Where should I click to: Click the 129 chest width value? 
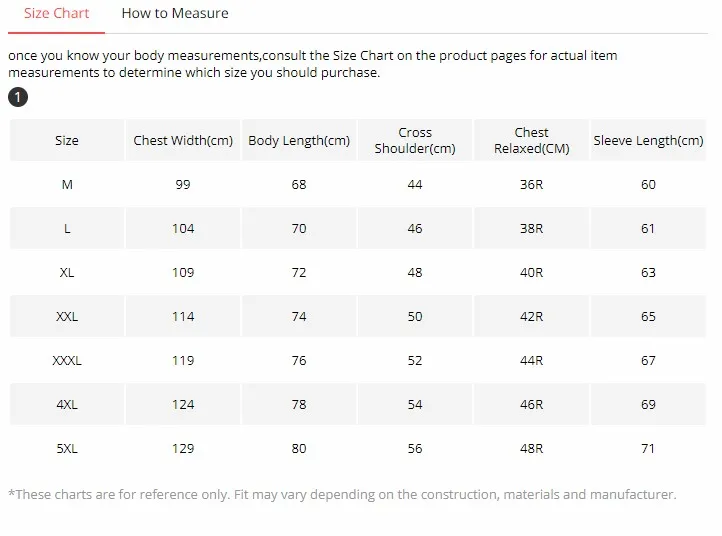point(183,449)
